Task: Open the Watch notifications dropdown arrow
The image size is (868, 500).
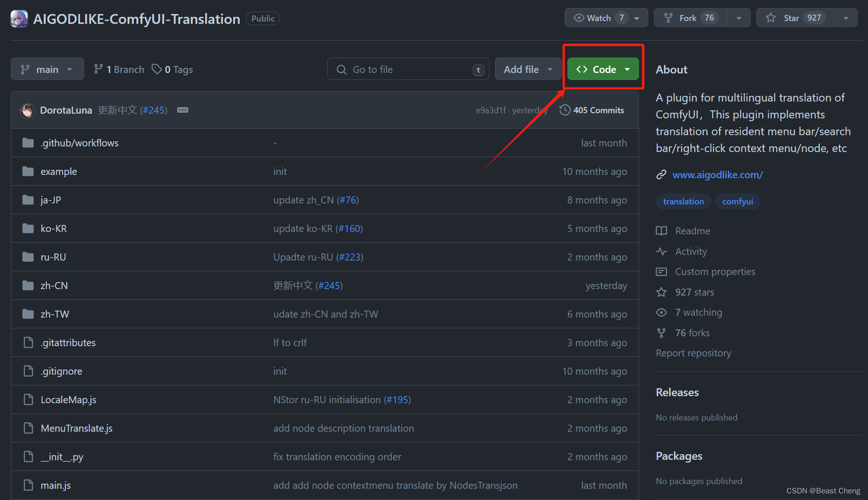Action: (x=637, y=18)
